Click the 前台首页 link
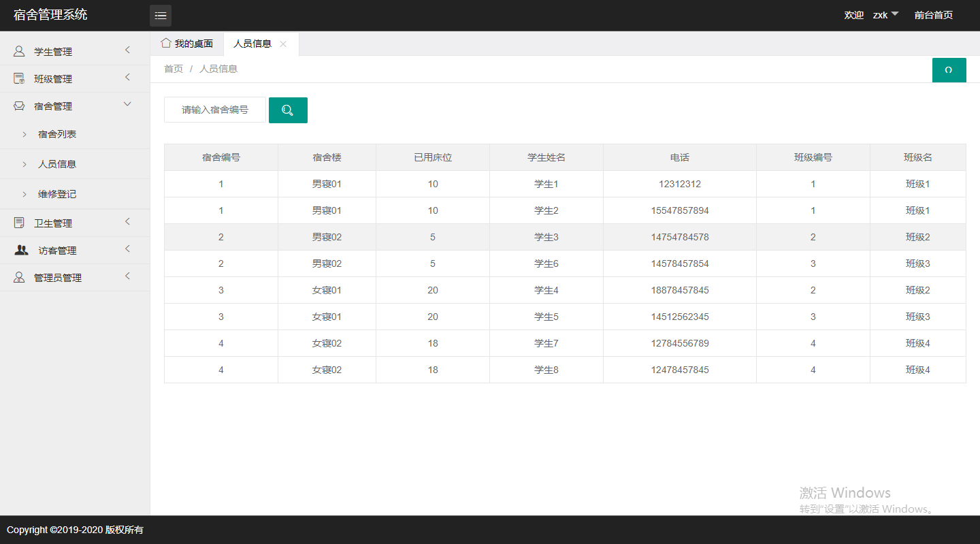Viewport: 980px width, 544px height. (933, 15)
